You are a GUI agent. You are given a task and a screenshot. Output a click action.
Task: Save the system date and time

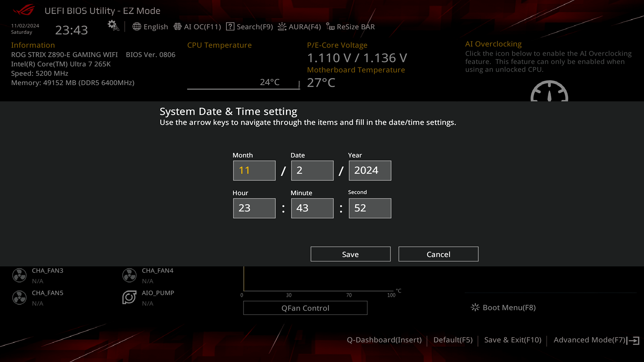tap(350, 254)
